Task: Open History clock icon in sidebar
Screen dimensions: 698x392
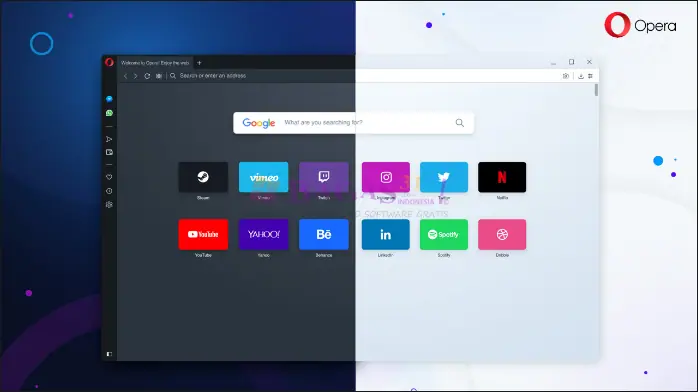Action: (x=109, y=191)
